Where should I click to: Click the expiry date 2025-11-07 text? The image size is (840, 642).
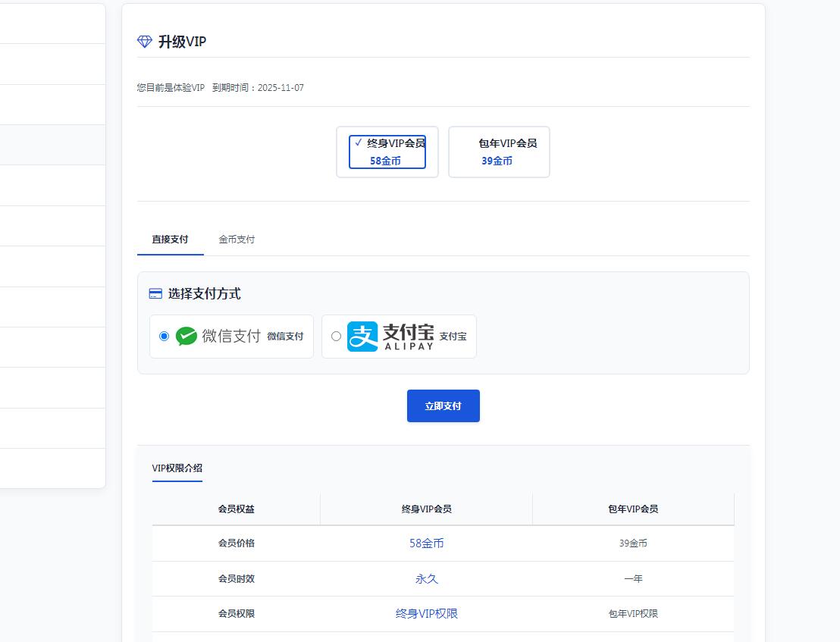281,88
